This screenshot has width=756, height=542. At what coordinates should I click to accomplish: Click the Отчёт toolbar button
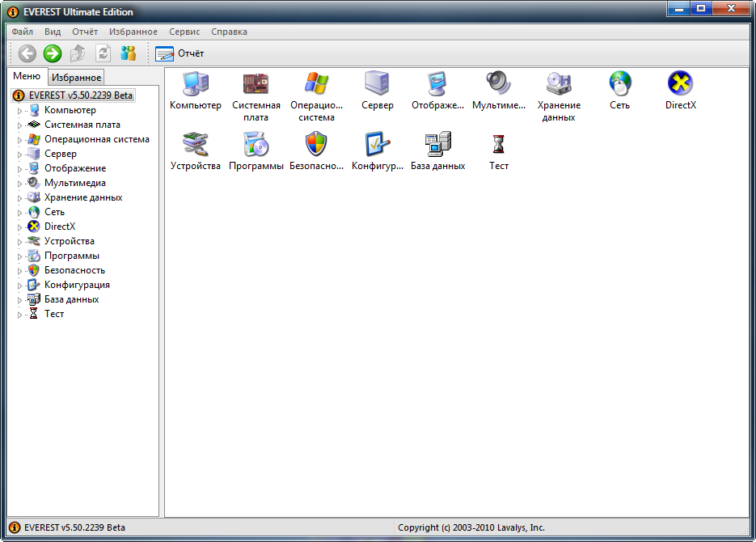179,53
